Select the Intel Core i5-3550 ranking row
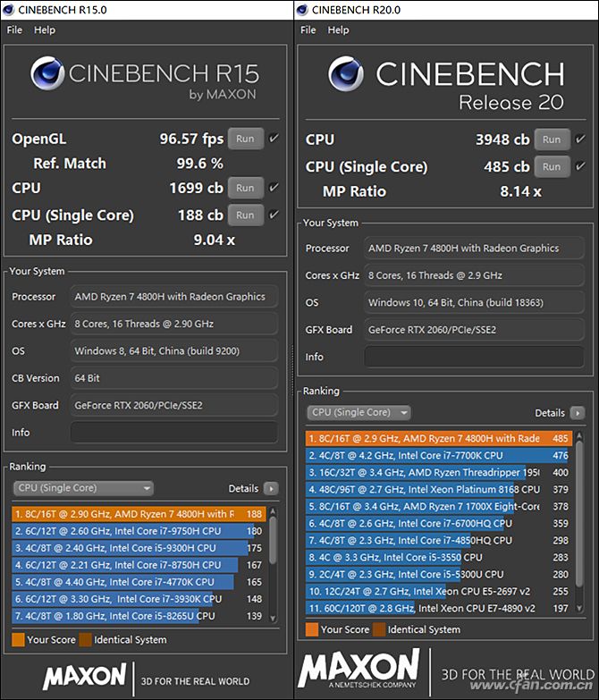Screen dimensions: 599x700 [x=439, y=557]
